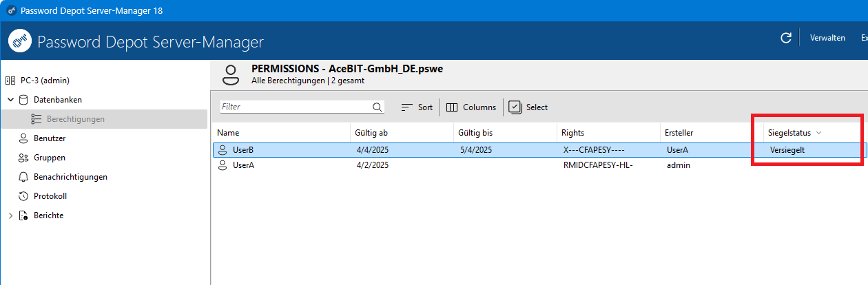Expand the Berichte tree node
The width and height of the screenshot is (868, 285).
(x=10, y=215)
